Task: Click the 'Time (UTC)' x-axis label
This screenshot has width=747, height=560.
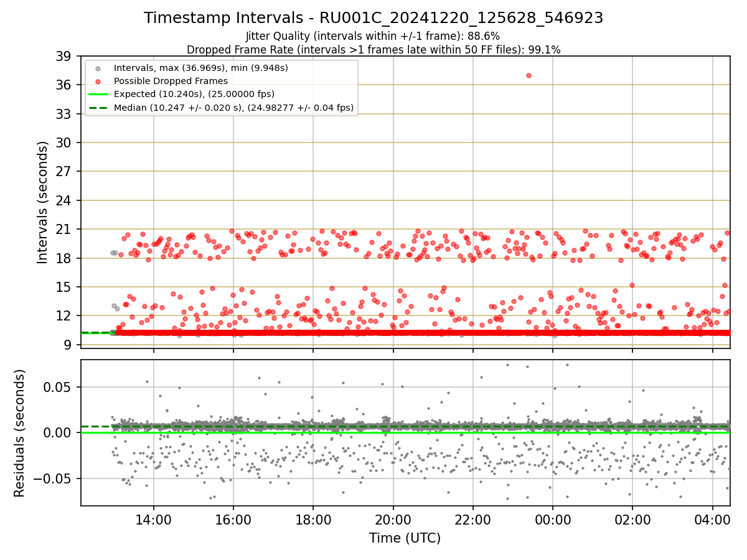Action: pyautogui.click(x=405, y=538)
